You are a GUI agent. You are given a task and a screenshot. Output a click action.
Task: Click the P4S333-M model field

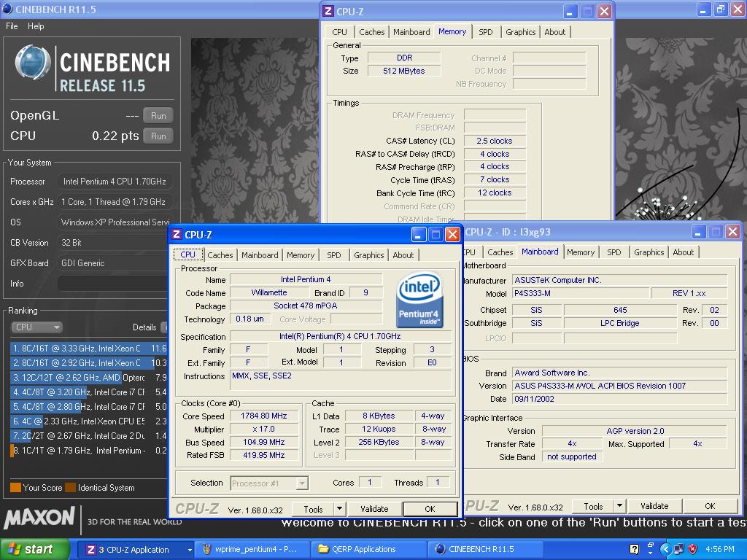click(x=580, y=293)
